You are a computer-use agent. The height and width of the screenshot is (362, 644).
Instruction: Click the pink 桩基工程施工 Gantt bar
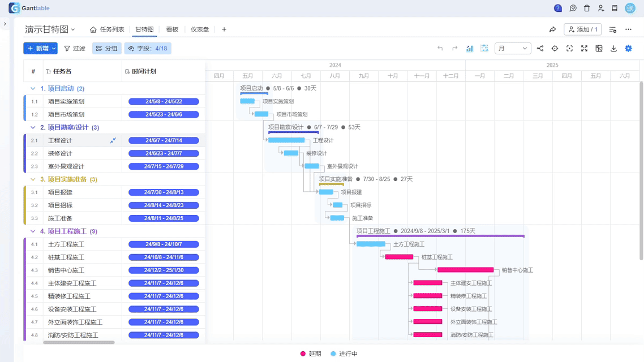[399, 257]
